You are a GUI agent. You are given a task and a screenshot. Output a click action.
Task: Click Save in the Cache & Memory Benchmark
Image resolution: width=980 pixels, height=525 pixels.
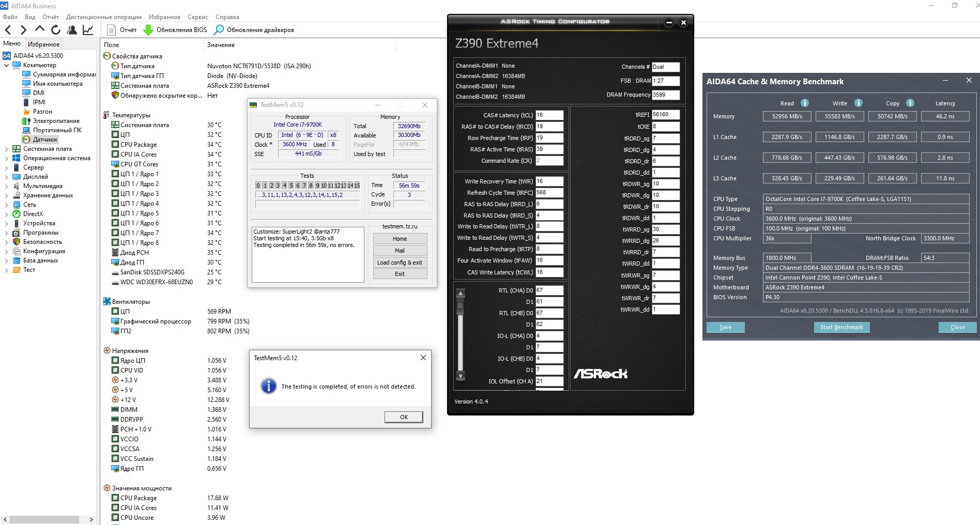pos(725,327)
